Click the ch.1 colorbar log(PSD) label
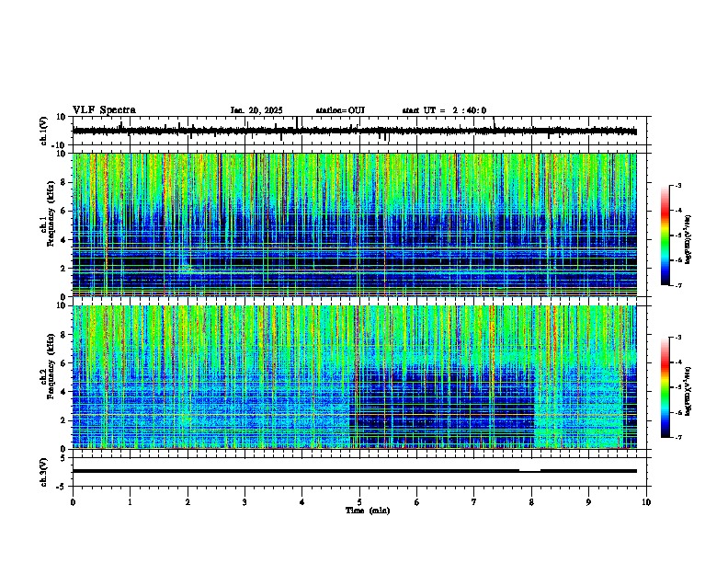728x563 pixels. pos(688,240)
